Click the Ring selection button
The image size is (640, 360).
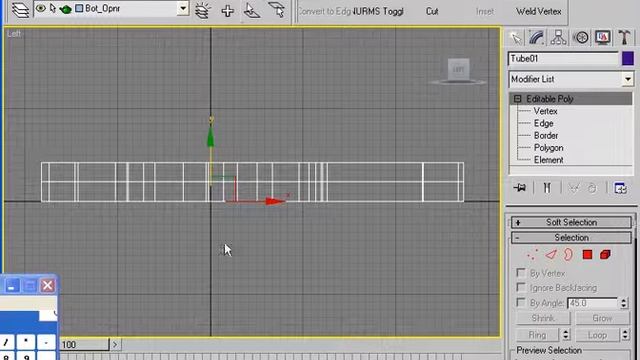(537, 335)
